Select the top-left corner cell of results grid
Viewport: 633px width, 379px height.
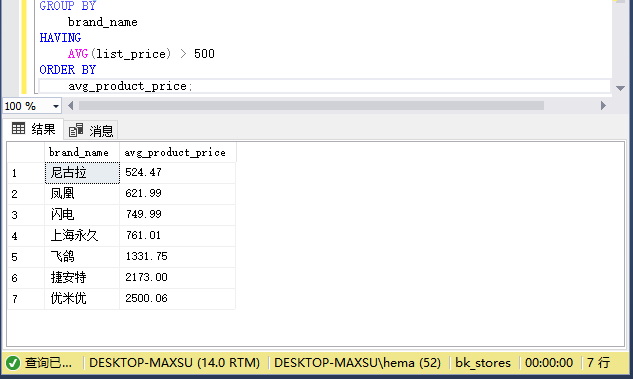(x=26, y=152)
